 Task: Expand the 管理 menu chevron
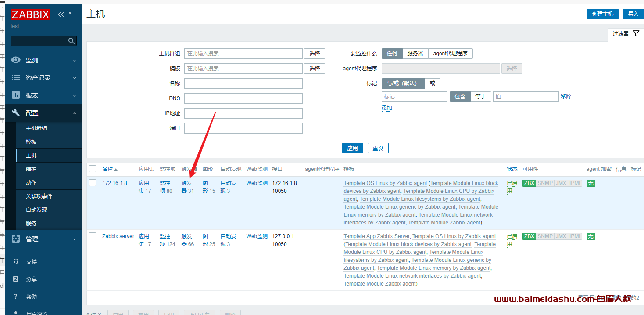(75, 239)
